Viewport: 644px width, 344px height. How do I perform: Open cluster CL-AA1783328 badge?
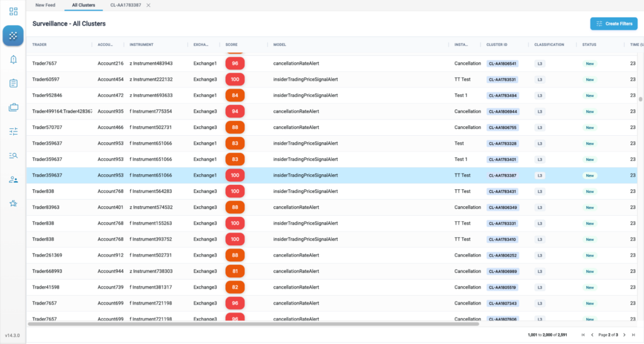tap(502, 143)
